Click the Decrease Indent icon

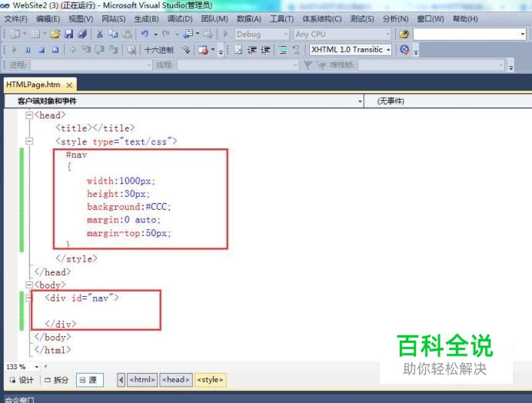click(x=251, y=50)
